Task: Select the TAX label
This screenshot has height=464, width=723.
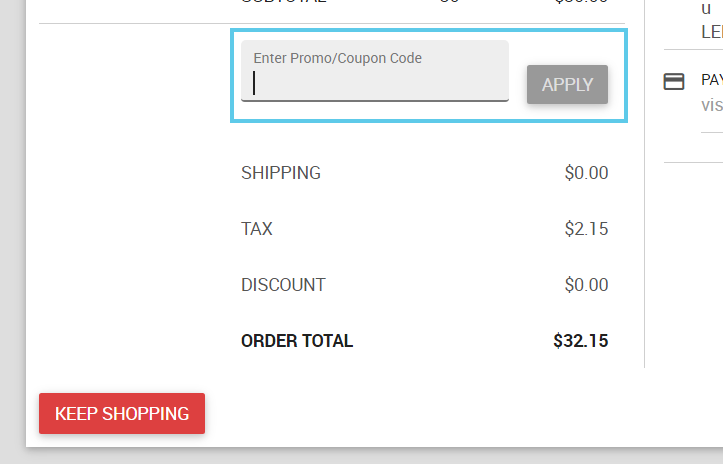Action: pos(257,229)
